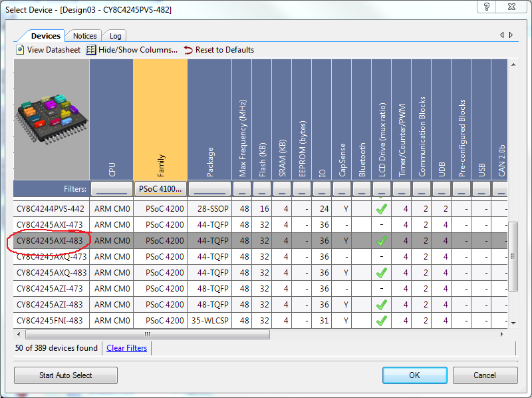Image resolution: width=532 pixels, height=398 pixels.
Task: Open the Timer/Counter/PWM column filter
Action: [x=402, y=189]
